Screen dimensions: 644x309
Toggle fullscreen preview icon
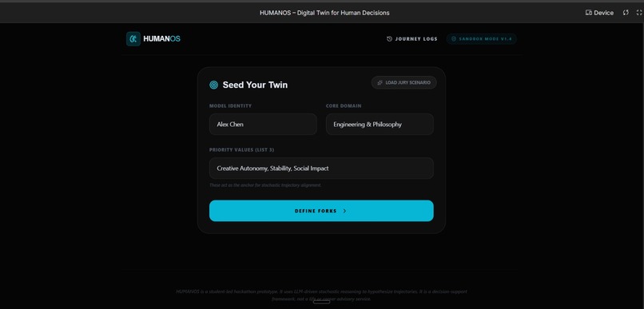point(639,13)
